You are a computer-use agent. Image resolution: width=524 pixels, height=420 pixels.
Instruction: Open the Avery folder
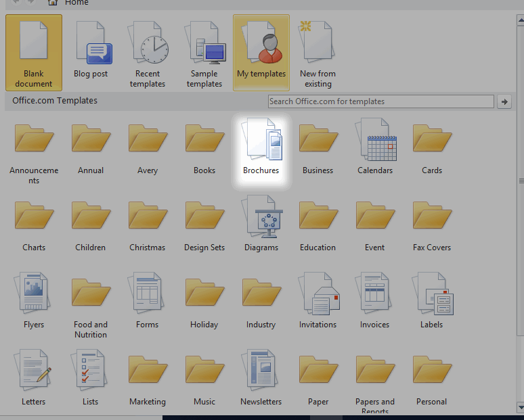click(x=148, y=149)
